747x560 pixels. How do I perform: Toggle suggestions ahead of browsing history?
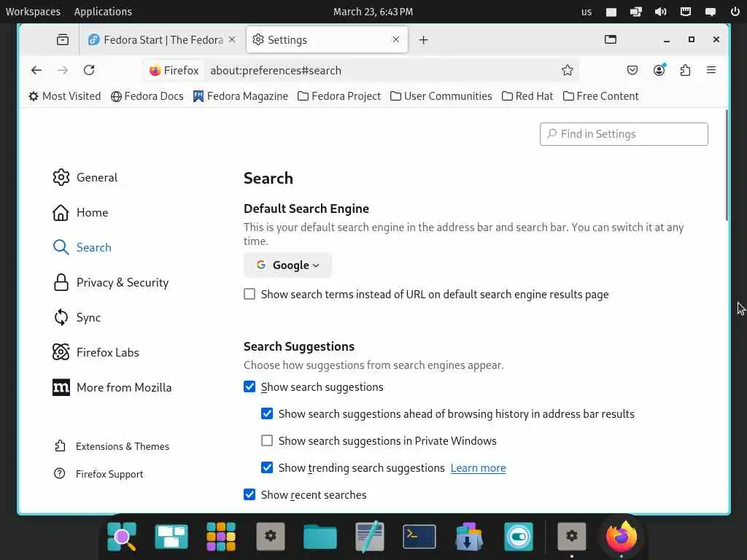(x=267, y=414)
